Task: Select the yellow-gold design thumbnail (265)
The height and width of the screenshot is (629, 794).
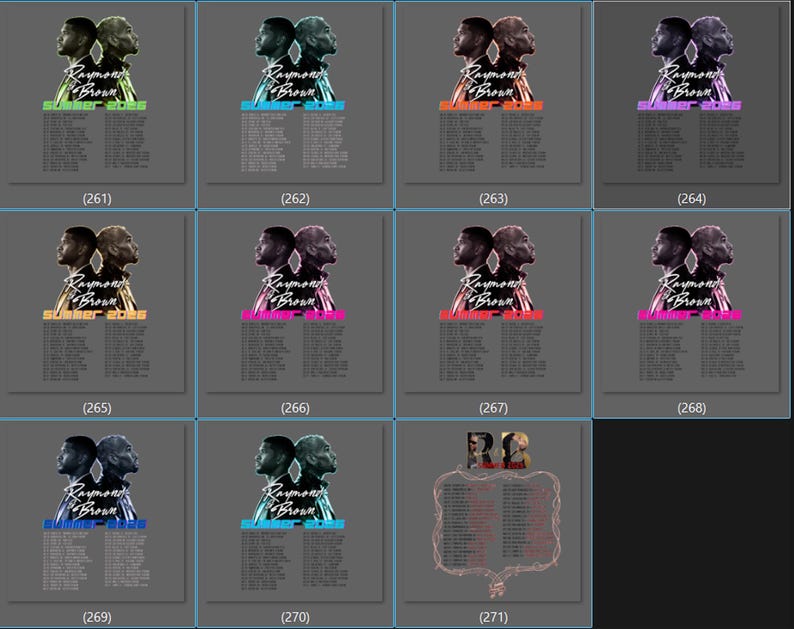Action: tap(96, 304)
